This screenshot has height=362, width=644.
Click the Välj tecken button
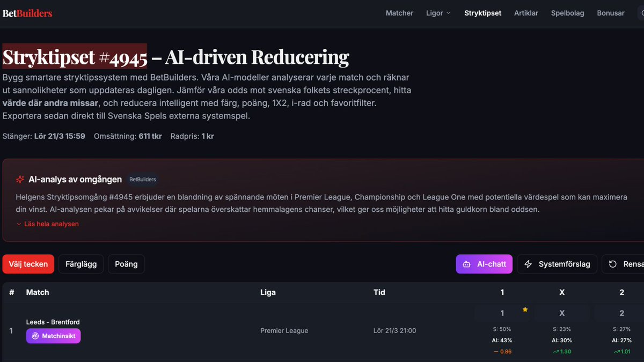[x=28, y=264]
